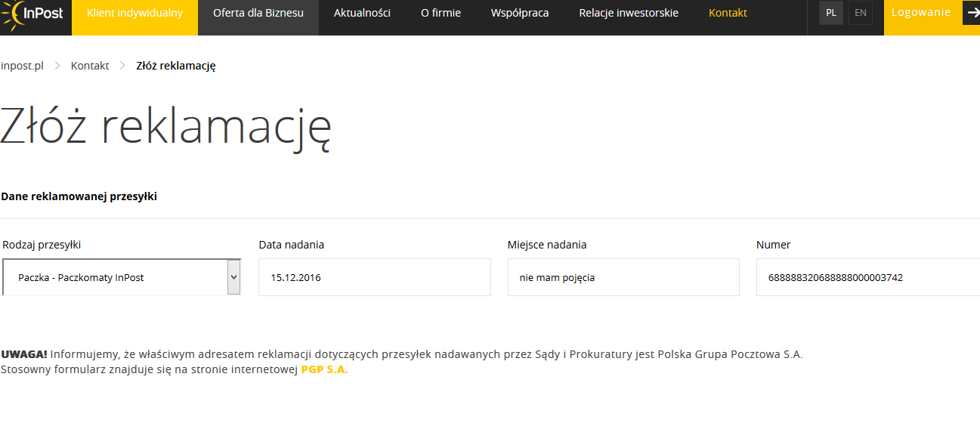Go to Aktualności in the top menu
The width and height of the screenshot is (980, 423).
point(362,14)
